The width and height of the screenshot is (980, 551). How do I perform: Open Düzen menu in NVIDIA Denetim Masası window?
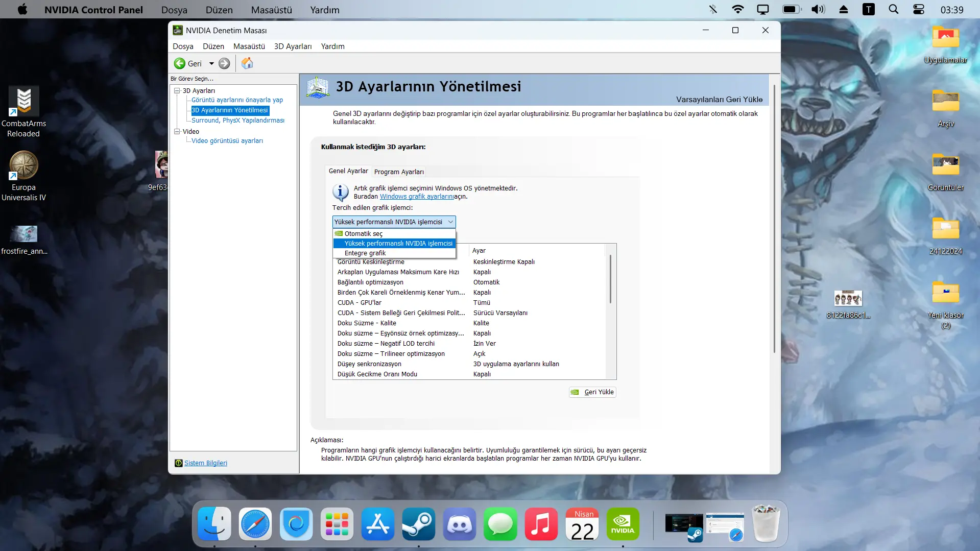pos(213,46)
